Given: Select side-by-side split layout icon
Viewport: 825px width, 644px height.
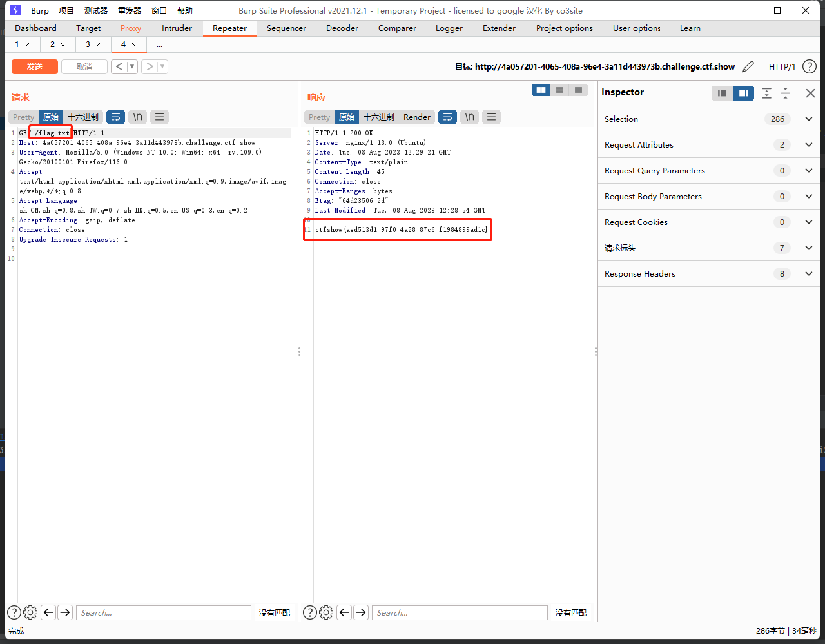Looking at the screenshot, I should [541, 90].
